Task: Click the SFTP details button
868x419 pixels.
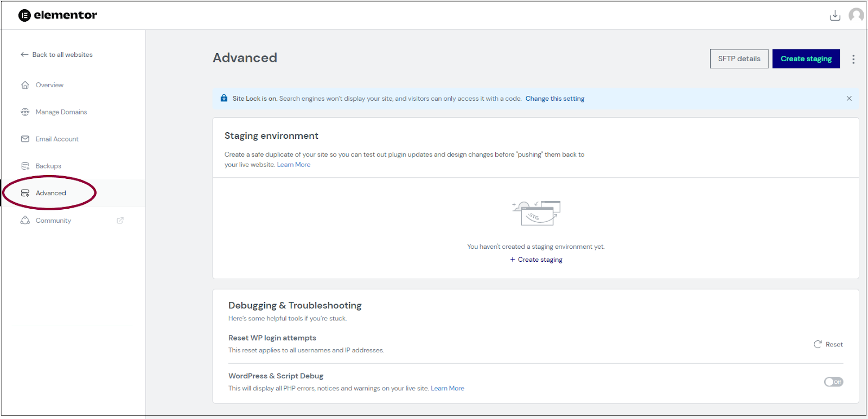Action: click(x=739, y=59)
